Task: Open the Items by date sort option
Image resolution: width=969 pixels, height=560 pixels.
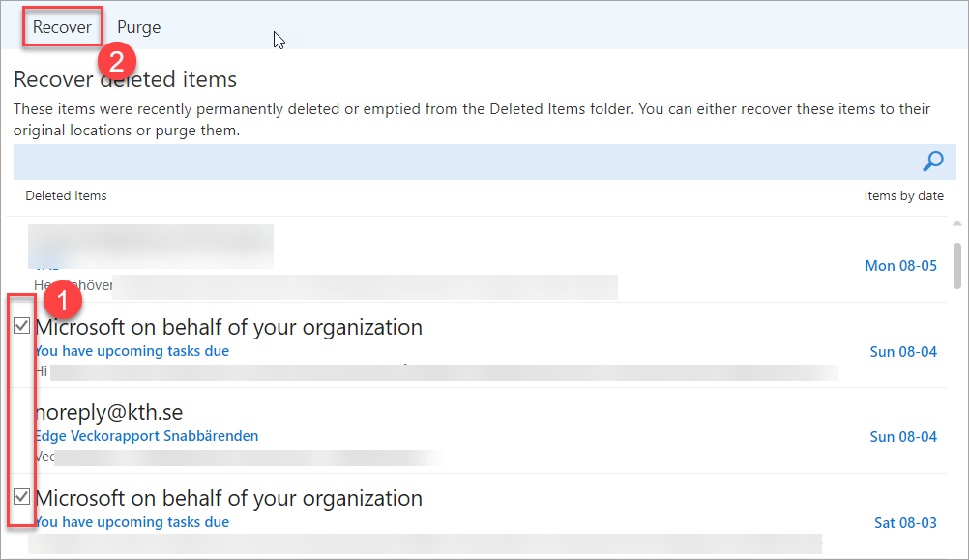Action: point(903,195)
